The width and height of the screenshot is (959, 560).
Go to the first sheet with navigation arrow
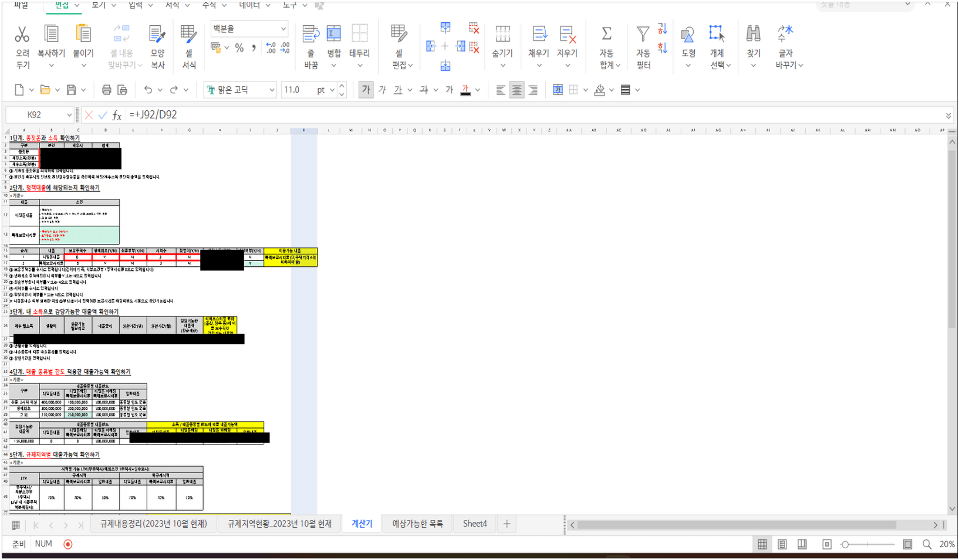(36, 525)
